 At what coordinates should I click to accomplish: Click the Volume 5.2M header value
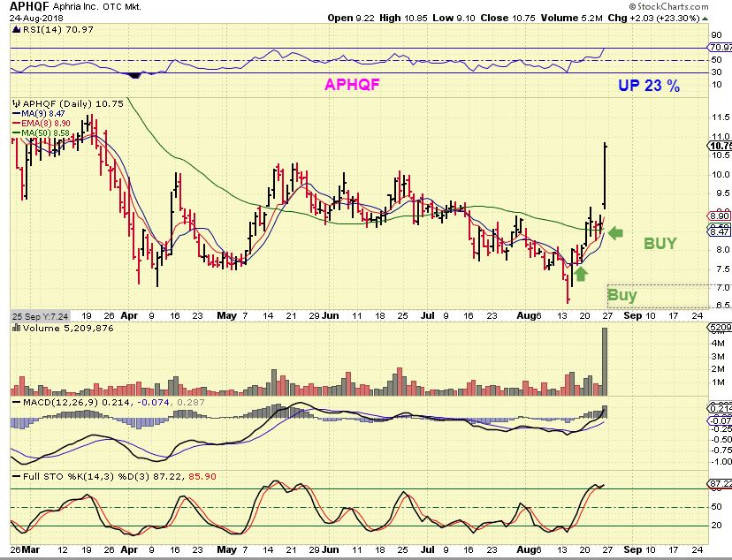572,19
